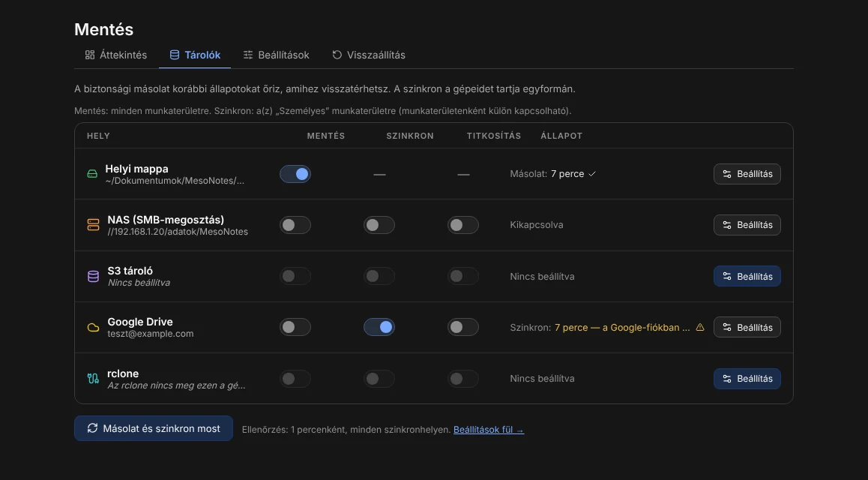Open the Visszaállítás tab
This screenshot has width=868, height=480.
click(369, 55)
